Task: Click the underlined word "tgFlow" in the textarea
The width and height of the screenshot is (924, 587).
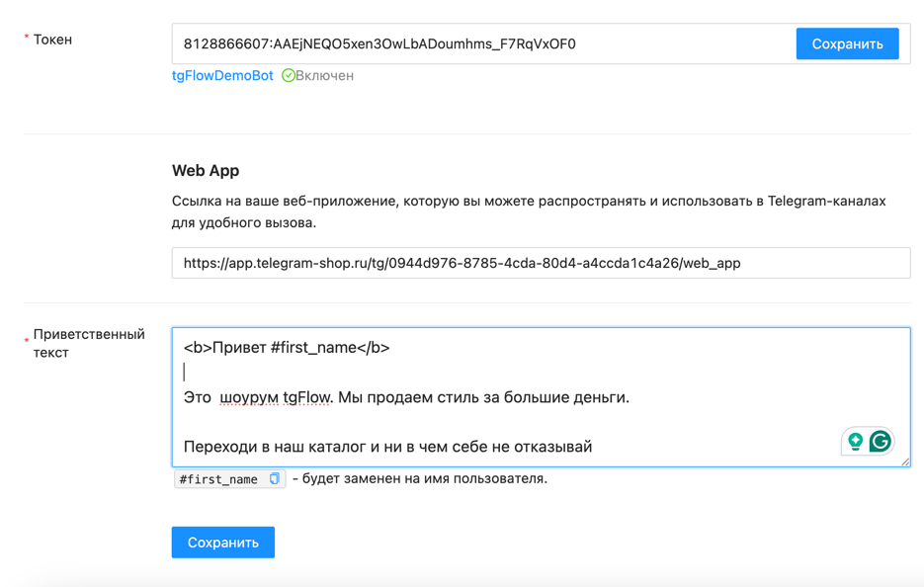Action: coord(306,397)
